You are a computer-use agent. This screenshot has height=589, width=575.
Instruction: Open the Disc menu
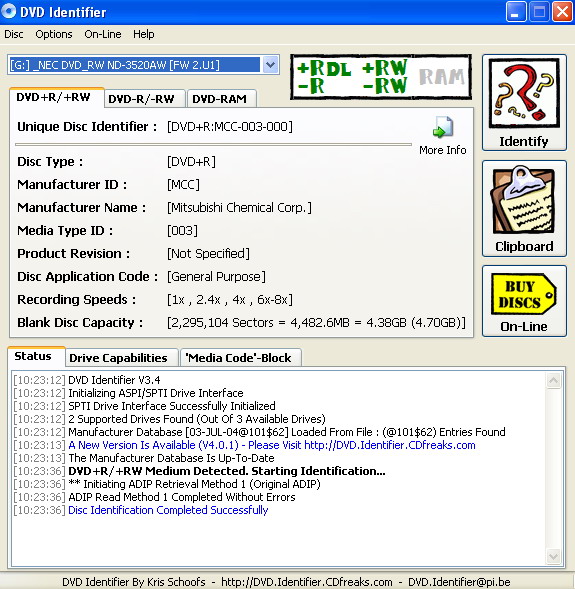pyautogui.click(x=14, y=34)
